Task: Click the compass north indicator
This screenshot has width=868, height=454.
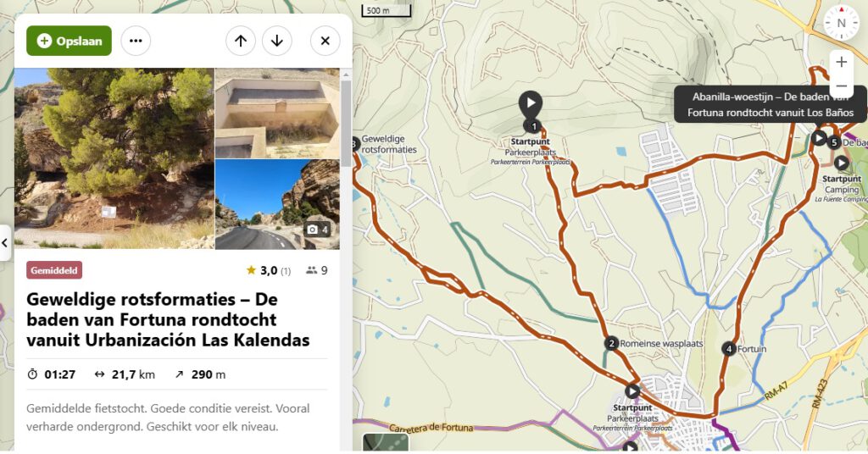Action: [x=841, y=23]
